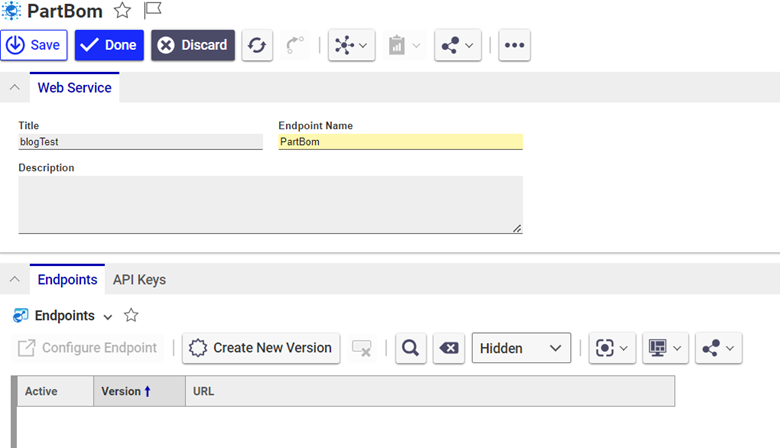780x448 pixels.
Task: Click the favorite star next to PartBom
Action: point(122,11)
